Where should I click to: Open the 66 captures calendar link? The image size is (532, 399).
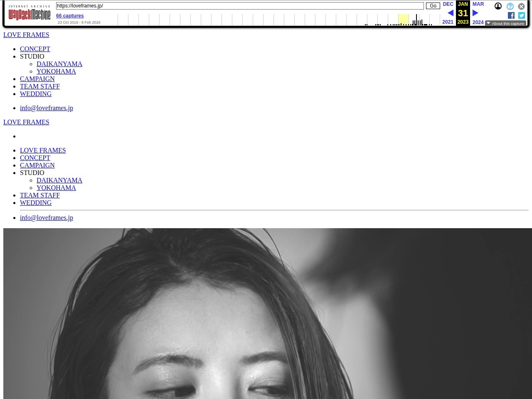[70, 16]
